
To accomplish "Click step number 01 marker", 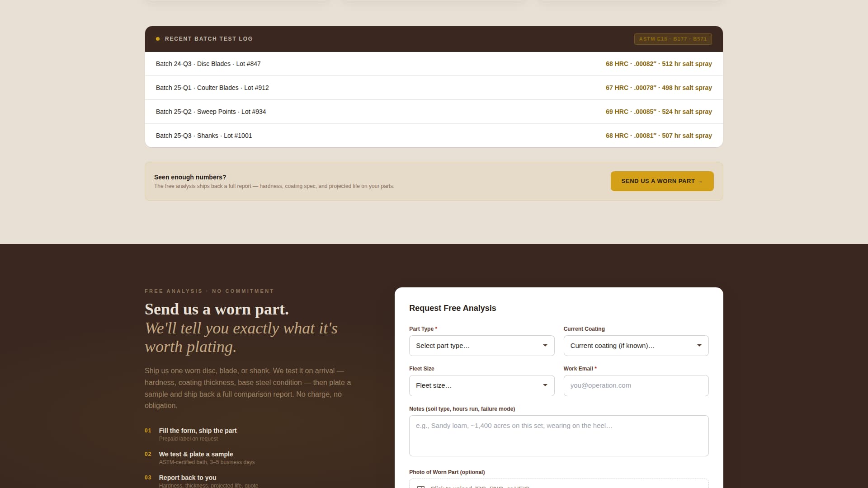I will 148,431.
